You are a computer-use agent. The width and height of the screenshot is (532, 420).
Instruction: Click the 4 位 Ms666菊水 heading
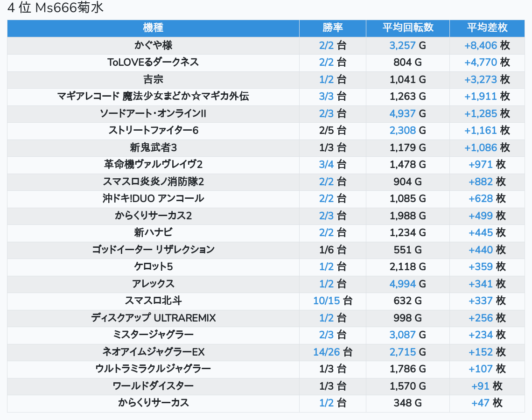[x=56, y=7]
